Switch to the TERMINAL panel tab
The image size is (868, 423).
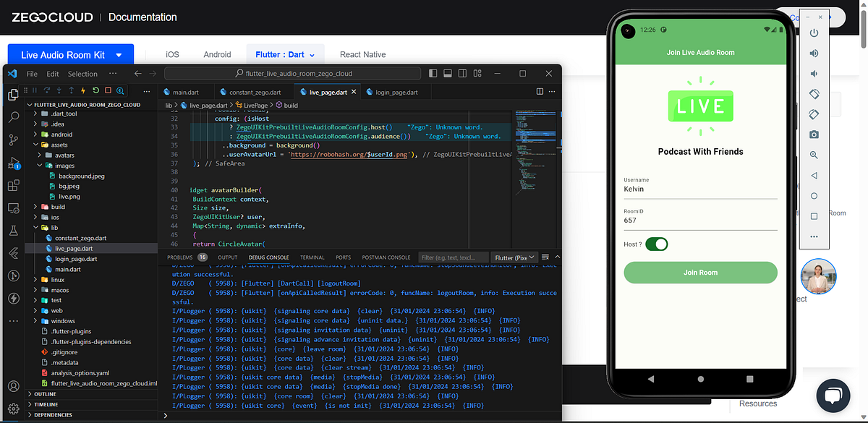[x=312, y=257]
